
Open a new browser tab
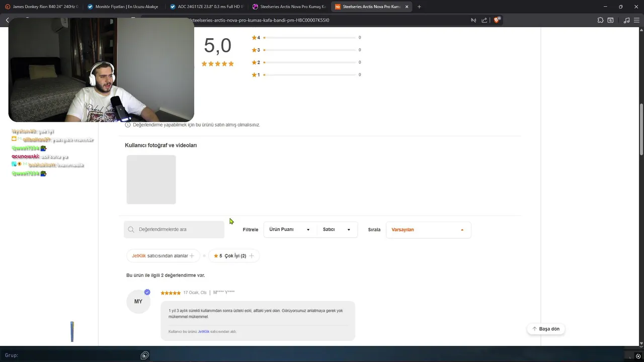pos(419,7)
